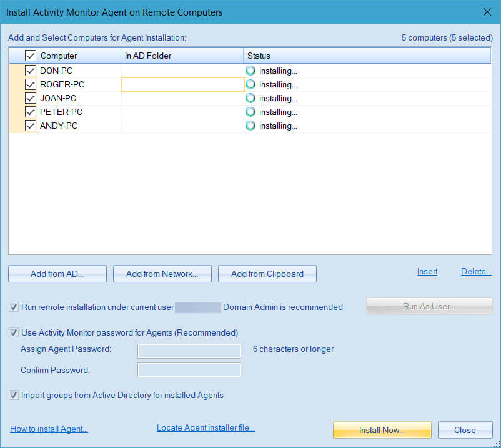Click Add from Network button
Viewport: 501px width, 448px height.
[162, 274]
